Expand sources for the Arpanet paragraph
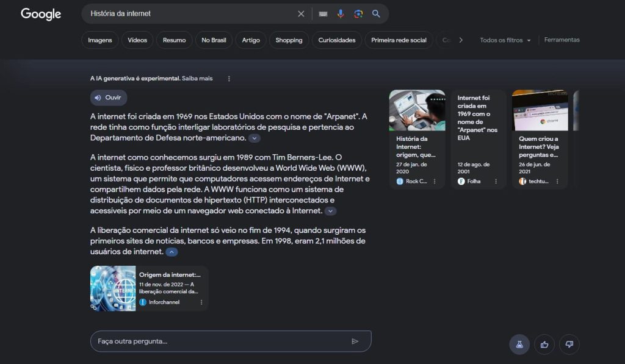The width and height of the screenshot is (625, 364). [x=255, y=138]
